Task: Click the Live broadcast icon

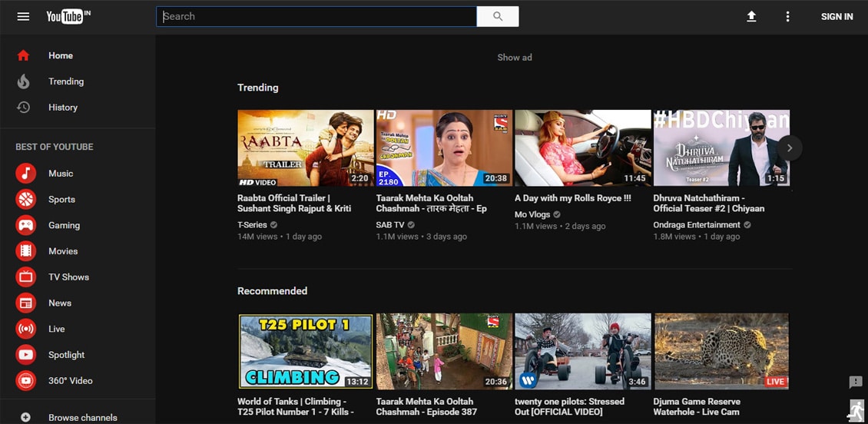Action: (26, 329)
